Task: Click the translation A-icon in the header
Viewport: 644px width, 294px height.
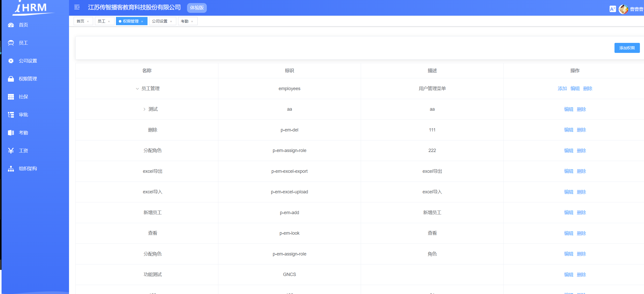Action: pyautogui.click(x=613, y=8)
